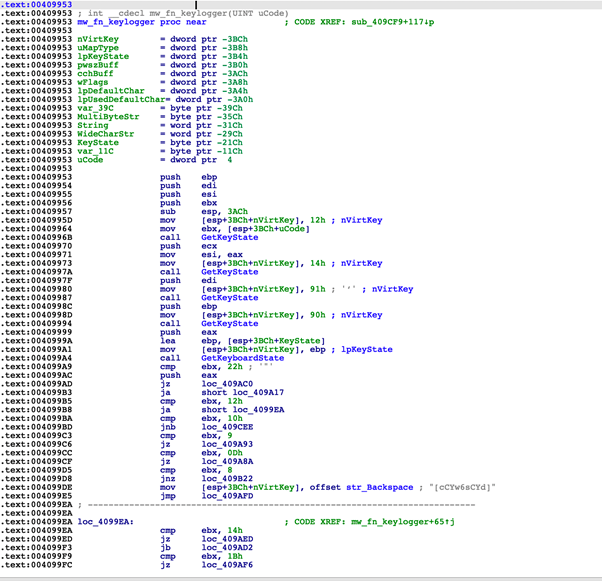Click the 3ACh operand in sub esp
602x581 pixels.
click(237, 212)
